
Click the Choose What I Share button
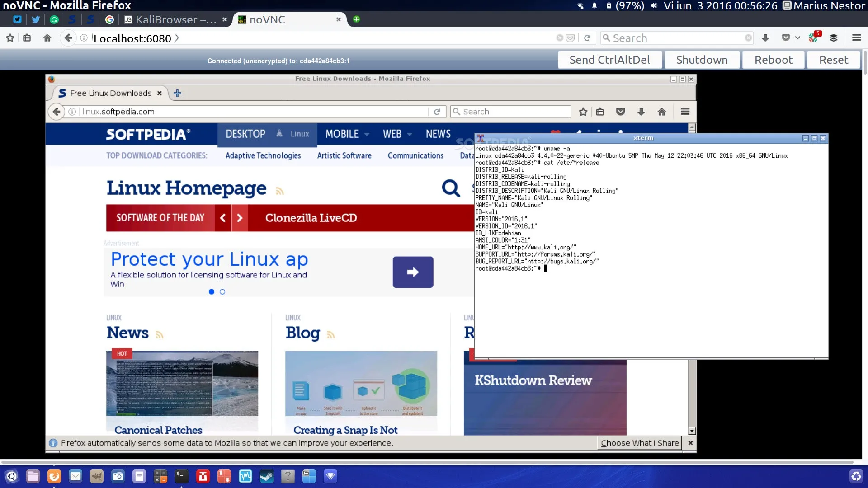[x=639, y=443]
